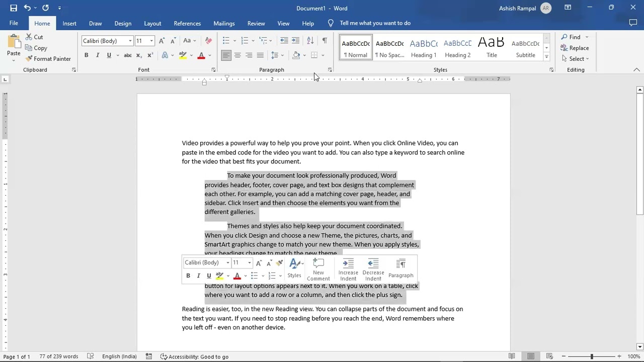644x362 pixels.
Task: Apply the Title style
Action: (x=492, y=48)
